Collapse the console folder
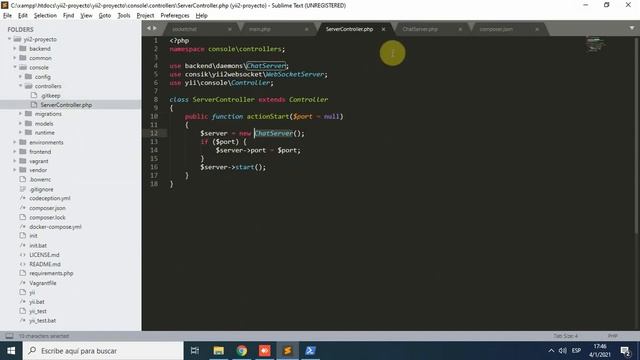Image resolution: width=640 pixels, height=360 pixels. (15, 67)
